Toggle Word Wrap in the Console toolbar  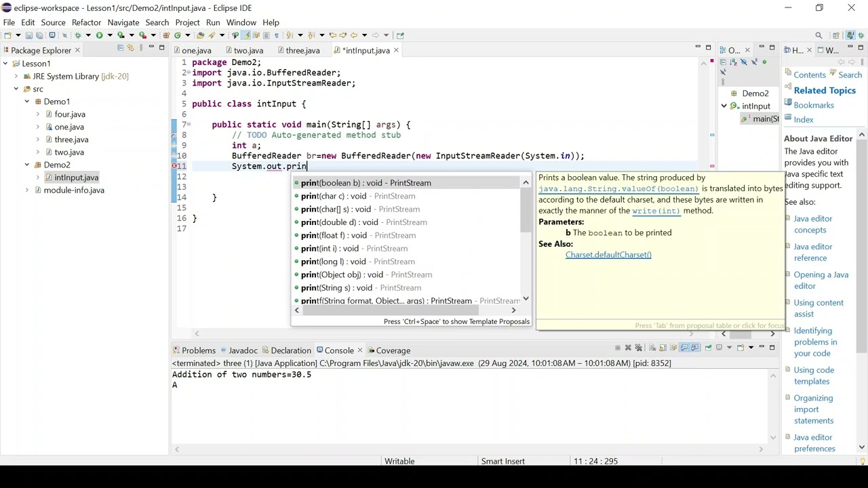(x=673, y=348)
